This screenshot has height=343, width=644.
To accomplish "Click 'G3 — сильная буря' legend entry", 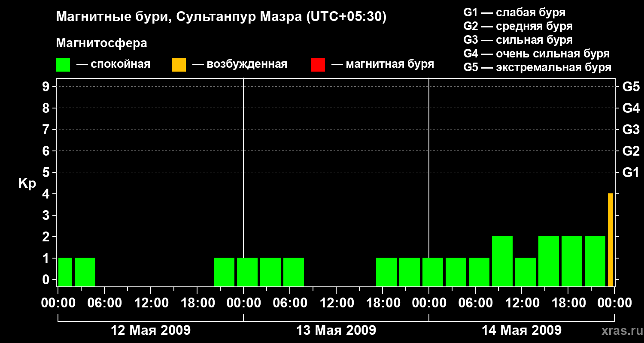I will (518, 40).
